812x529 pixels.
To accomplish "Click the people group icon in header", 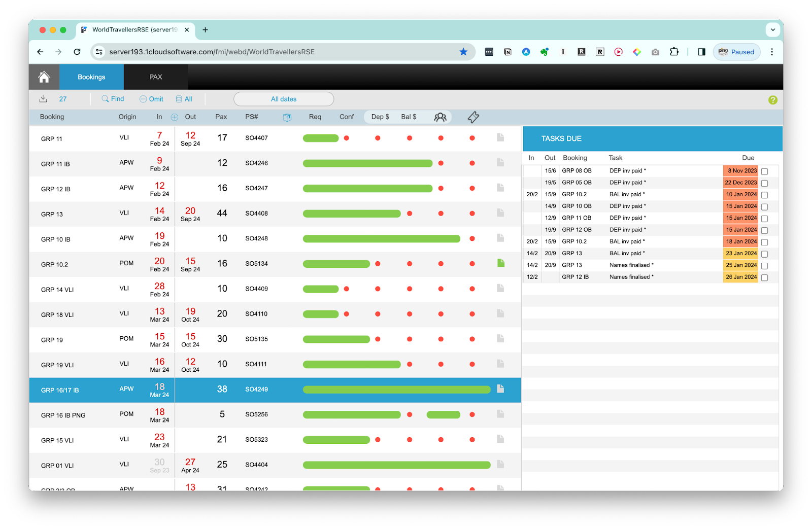I will pos(440,117).
